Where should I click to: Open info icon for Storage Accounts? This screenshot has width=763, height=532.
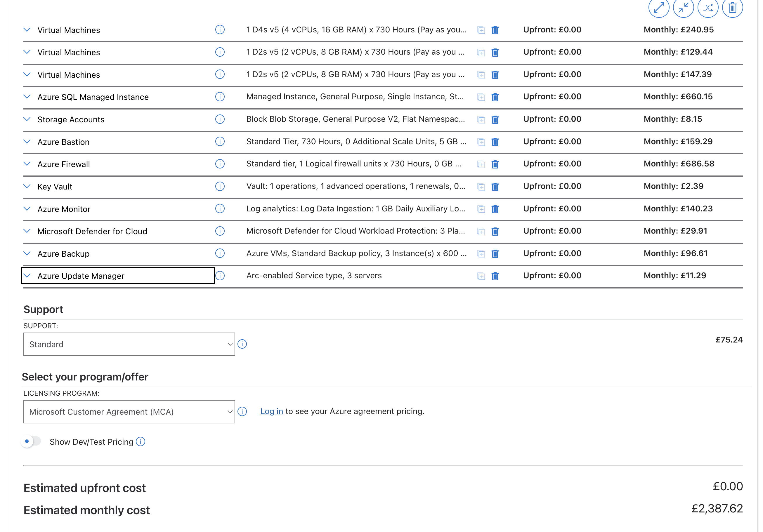tap(220, 119)
